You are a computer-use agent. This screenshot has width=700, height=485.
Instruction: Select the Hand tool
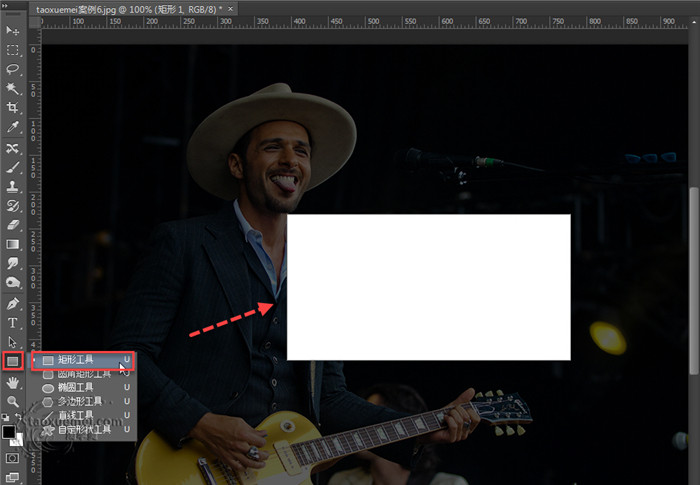[x=13, y=382]
